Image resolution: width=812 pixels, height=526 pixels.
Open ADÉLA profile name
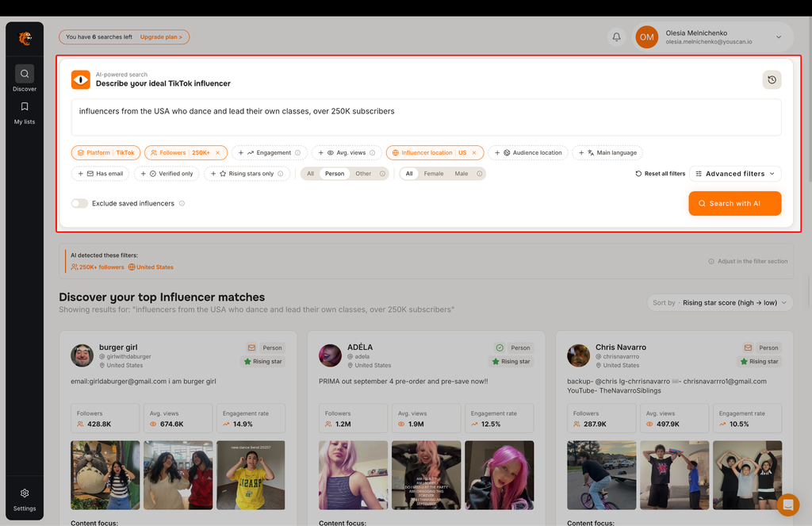pyautogui.click(x=360, y=347)
